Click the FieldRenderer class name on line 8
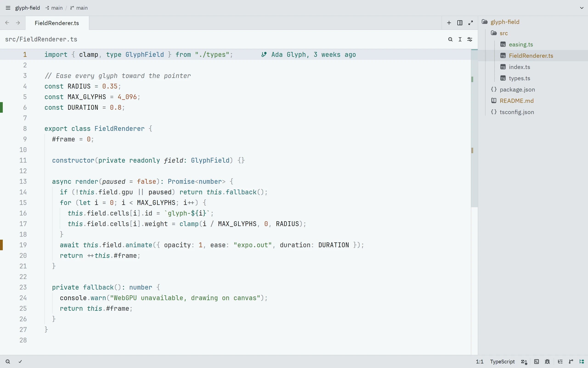Screen dimensions: 588x368 click(x=119, y=129)
